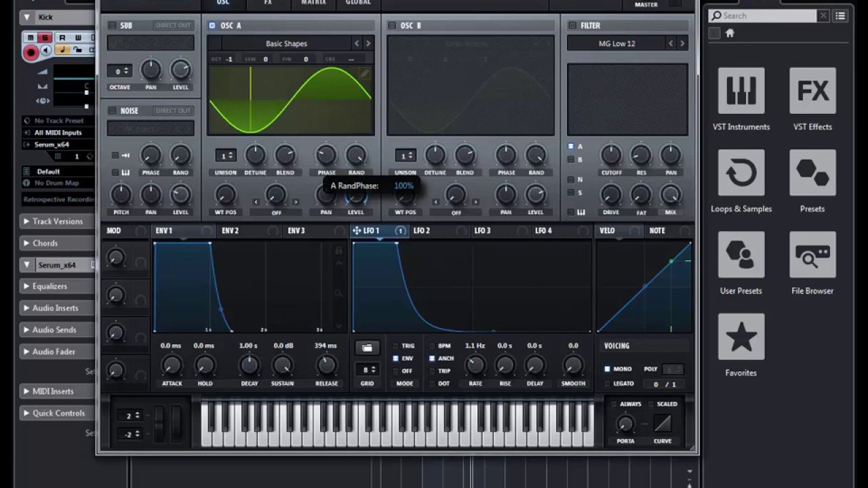This screenshot has height=488, width=868.
Task: Enable OSC B power checkbox
Action: point(391,26)
